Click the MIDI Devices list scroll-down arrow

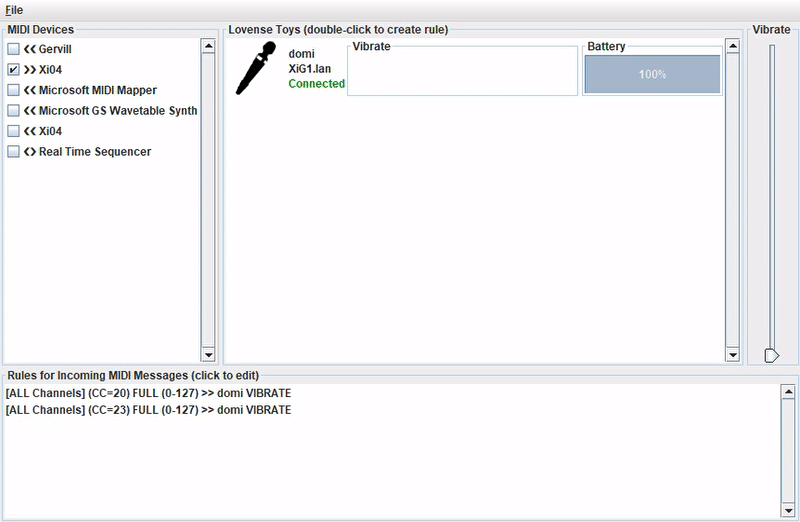[208, 355]
